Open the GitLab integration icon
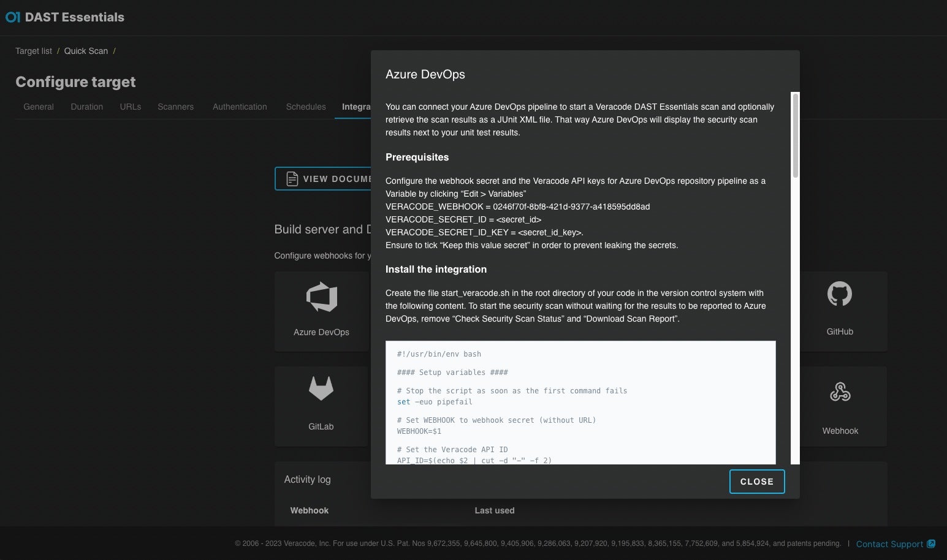947x560 pixels. tap(321, 388)
